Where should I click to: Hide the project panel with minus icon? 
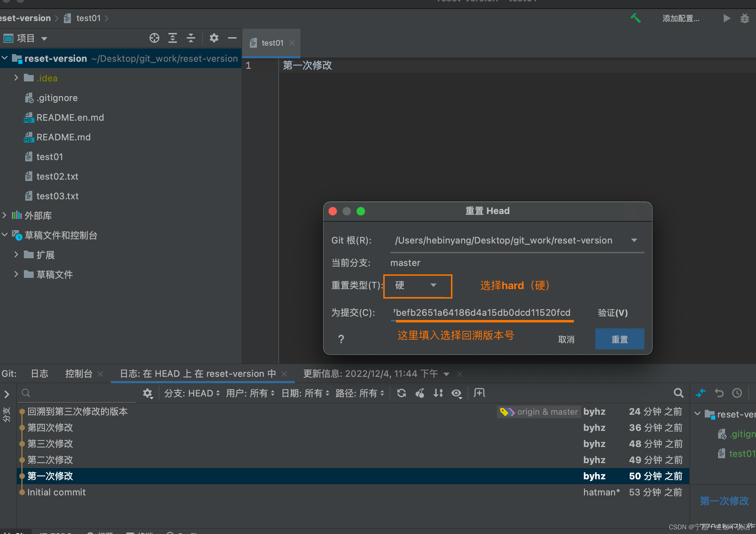[x=232, y=38]
